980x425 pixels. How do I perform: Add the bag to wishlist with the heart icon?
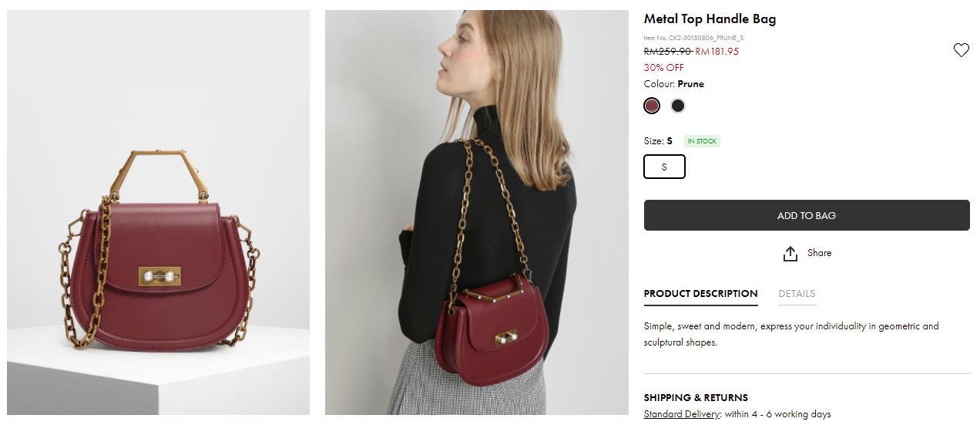click(x=961, y=50)
